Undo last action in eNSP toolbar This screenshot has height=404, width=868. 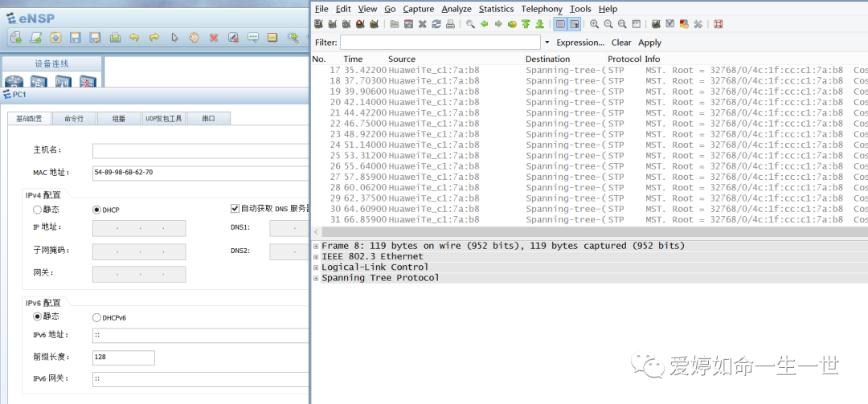(x=134, y=38)
